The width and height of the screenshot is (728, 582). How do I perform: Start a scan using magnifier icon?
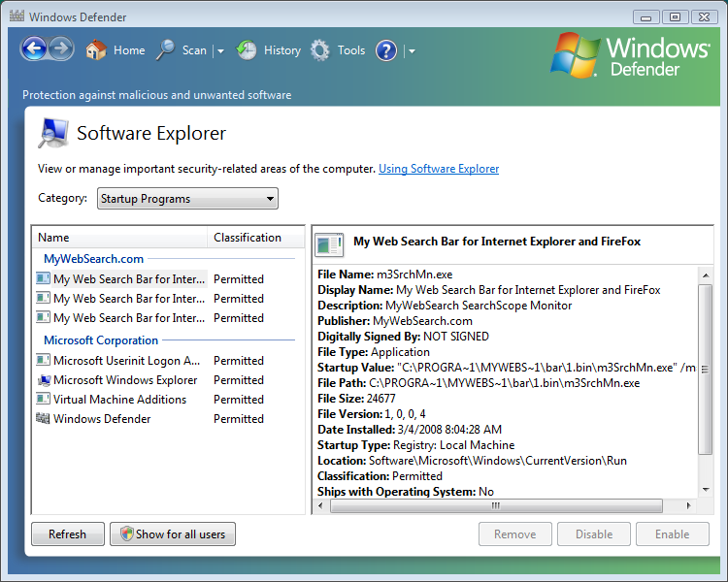click(x=166, y=50)
